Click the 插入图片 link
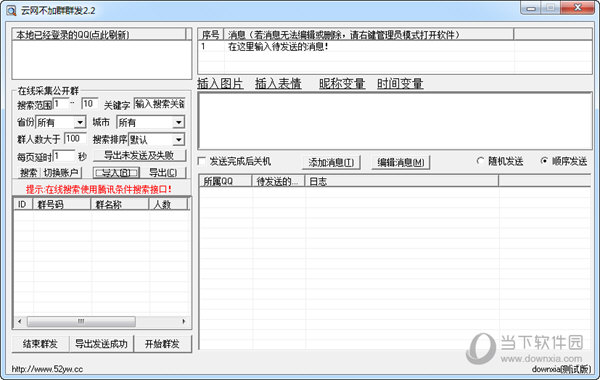 pos(220,83)
